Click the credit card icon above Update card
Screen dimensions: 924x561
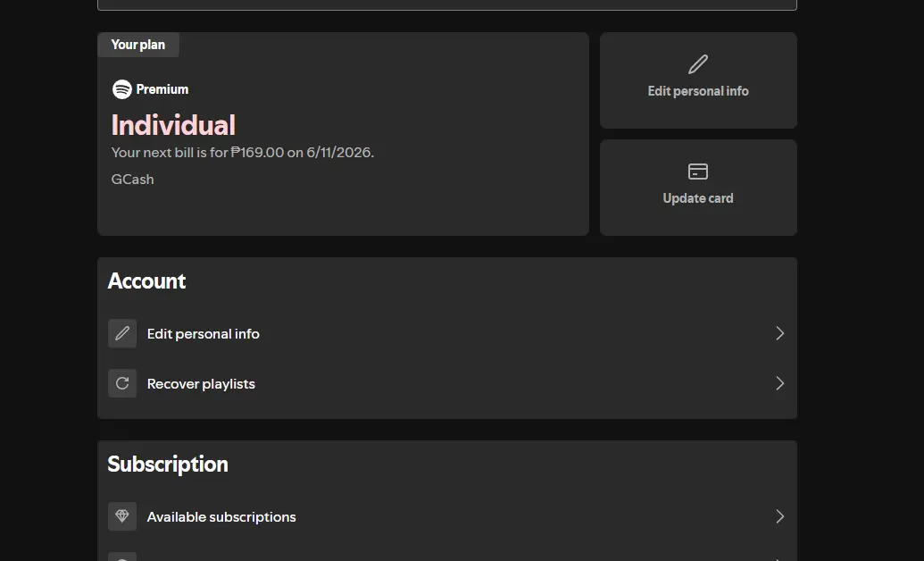(x=698, y=172)
